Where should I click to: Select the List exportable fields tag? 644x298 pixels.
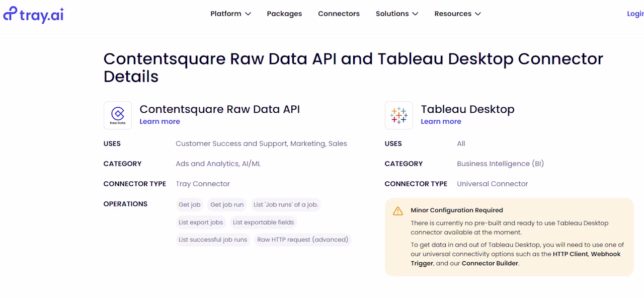point(264,222)
